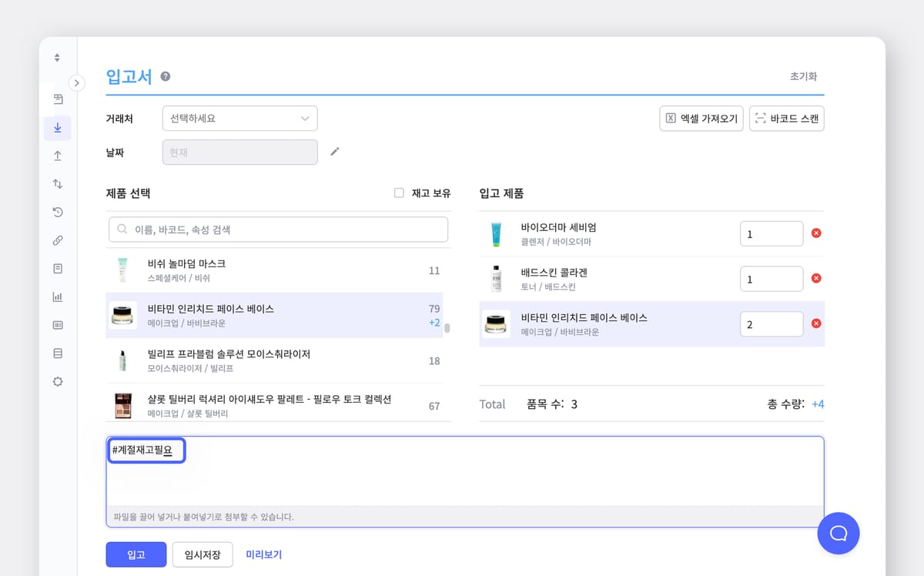Remove 비타민 인리치드 페이스 베이스 with red X
The width and height of the screenshot is (924, 576).
[816, 323]
